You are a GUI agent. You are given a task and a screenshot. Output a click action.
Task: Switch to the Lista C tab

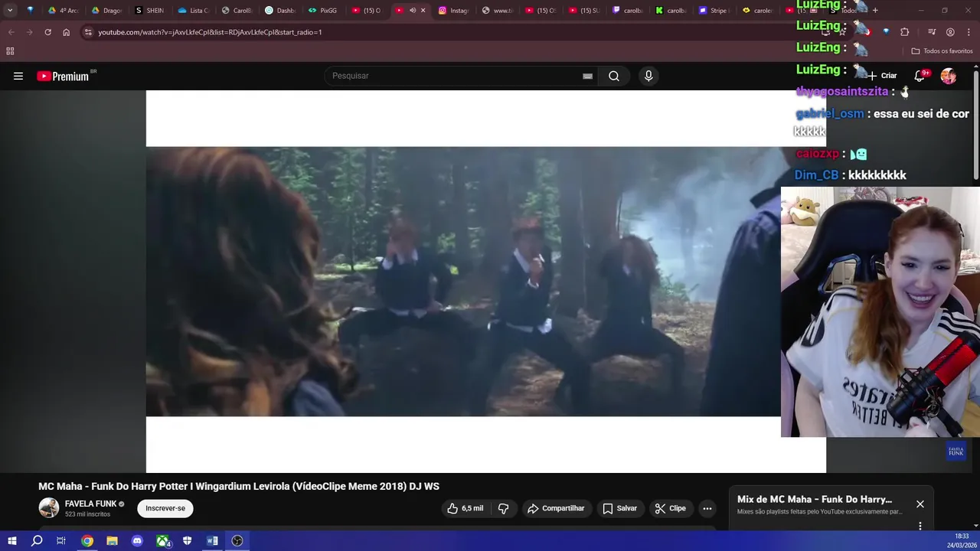[193, 10]
